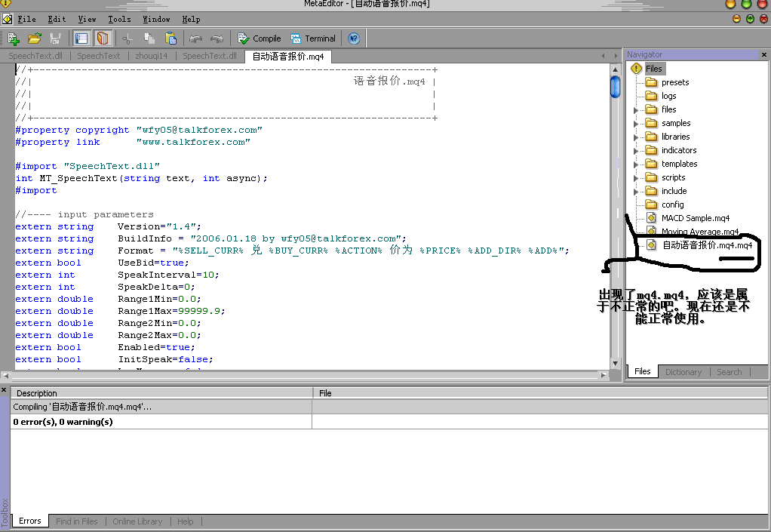This screenshot has height=532, width=771.
Task: Create a new file with toolbar icon
Action: tap(14, 38)
